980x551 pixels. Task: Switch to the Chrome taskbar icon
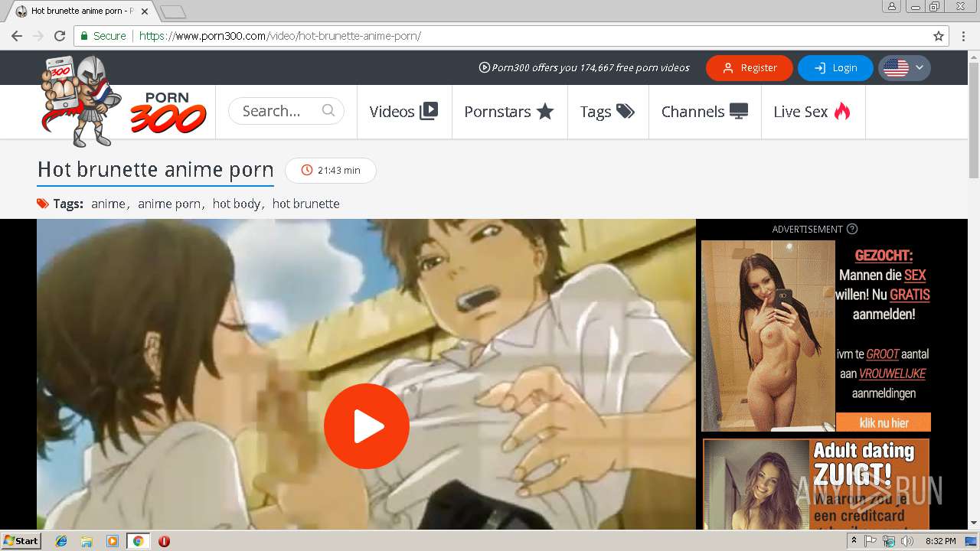(139, 541)
